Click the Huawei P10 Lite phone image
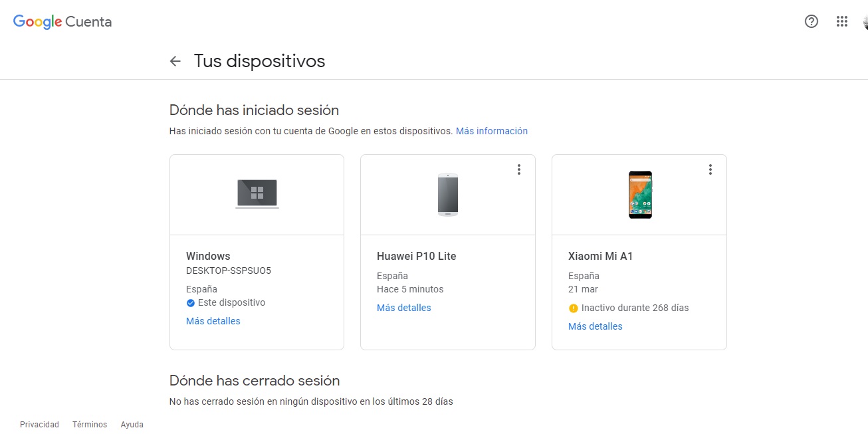Image resolution: width=868 pixels, height=434 pixels. [448, 194]
